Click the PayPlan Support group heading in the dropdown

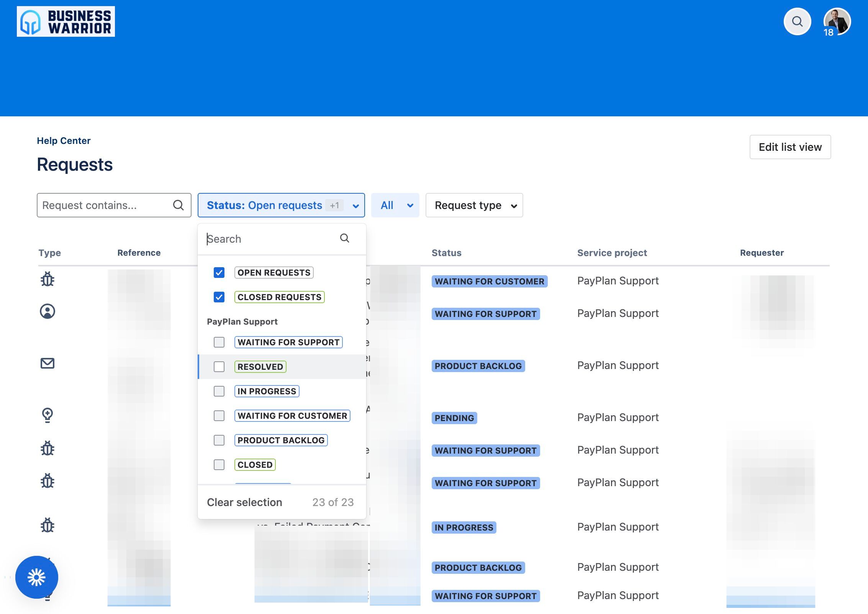coord(242,322)
